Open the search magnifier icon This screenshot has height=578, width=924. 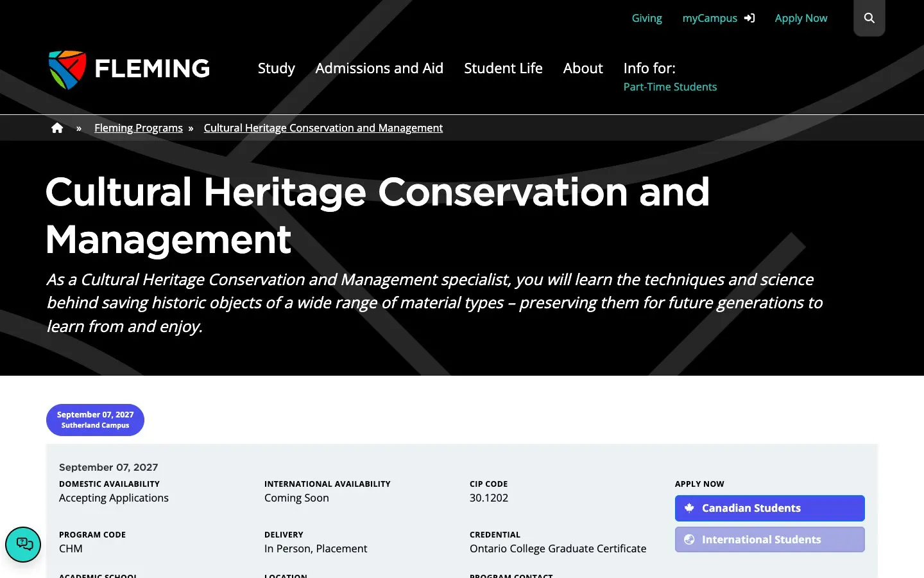coord(869,18)
